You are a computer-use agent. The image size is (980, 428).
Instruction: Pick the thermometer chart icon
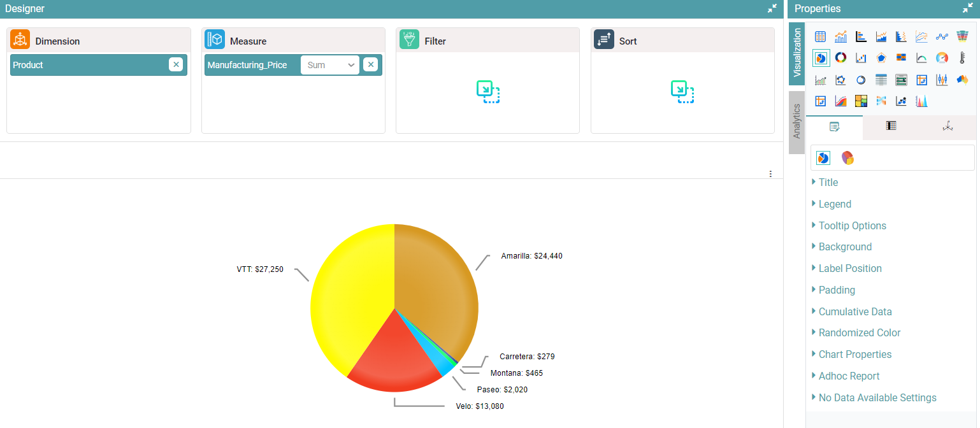coord(962,58)
